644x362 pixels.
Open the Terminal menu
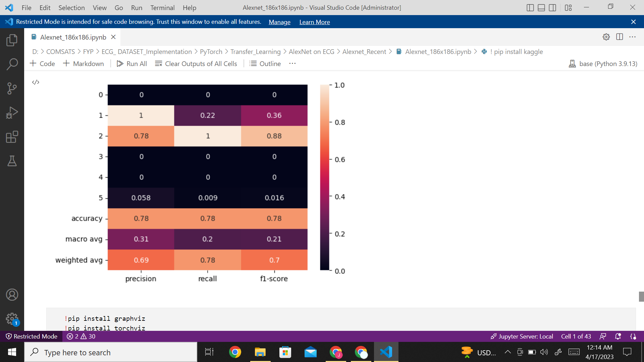[x=162, y=8]
